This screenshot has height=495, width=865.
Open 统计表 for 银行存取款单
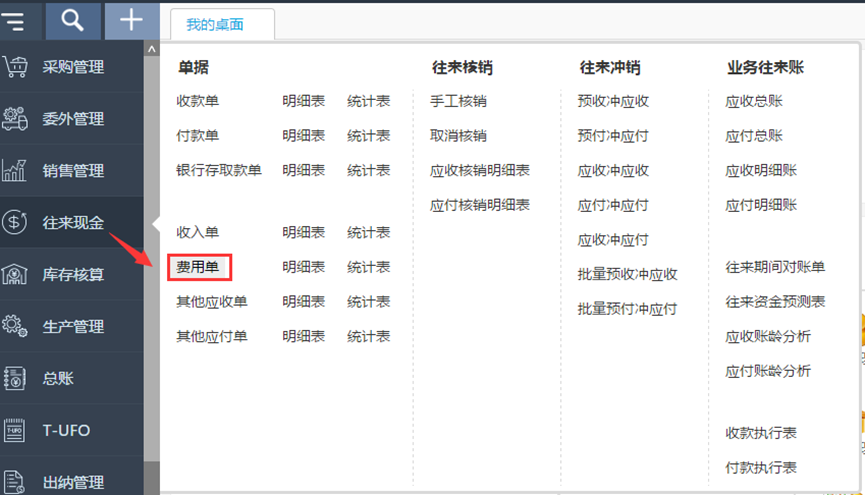pyautogui.click(x=369, y=170)
